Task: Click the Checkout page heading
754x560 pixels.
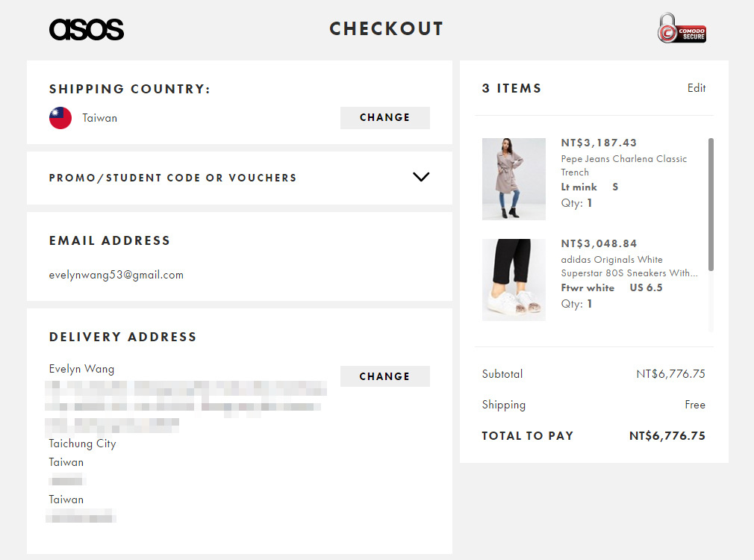Action: pyautogui.click(x=386, y=29)
